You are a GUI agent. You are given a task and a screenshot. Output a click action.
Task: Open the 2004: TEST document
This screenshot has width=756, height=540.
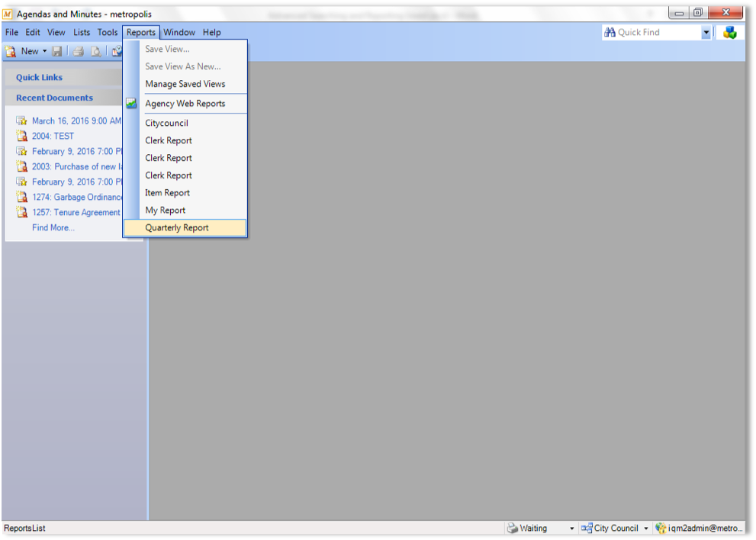(53, 136)
